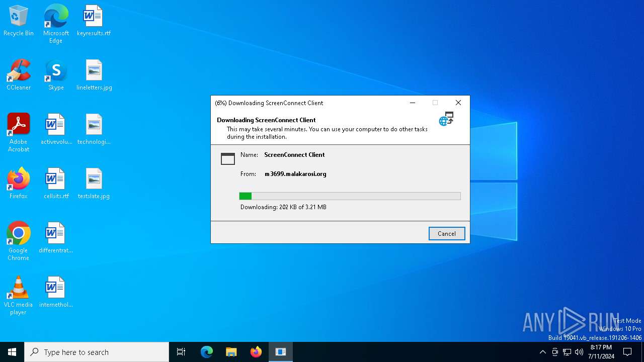Select the activevolu... Word document
This screenshot has width=644, height=362.
[56, 130]
